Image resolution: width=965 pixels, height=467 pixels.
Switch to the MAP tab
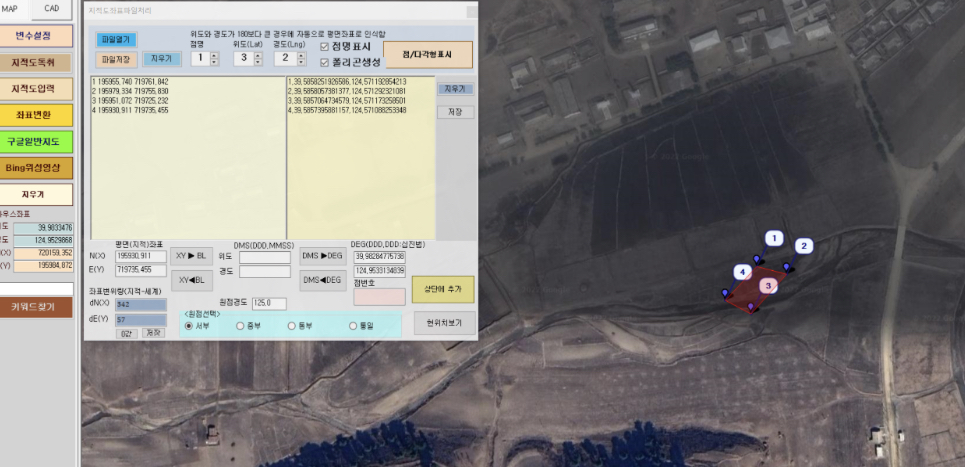click(x=12, y=10)
